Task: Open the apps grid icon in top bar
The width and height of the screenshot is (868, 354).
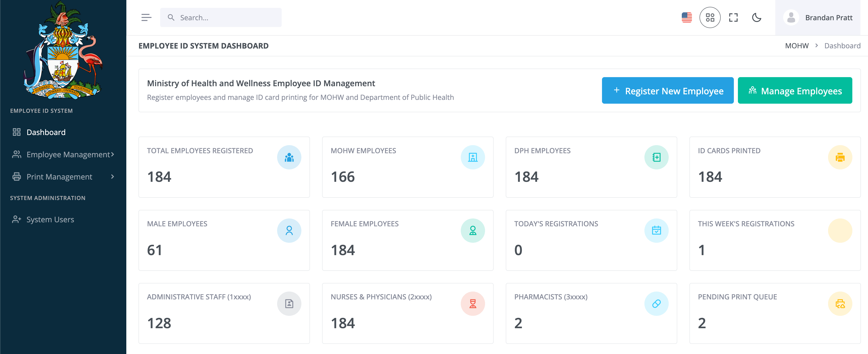Action: pyautogui.click(x=710, y=17)
